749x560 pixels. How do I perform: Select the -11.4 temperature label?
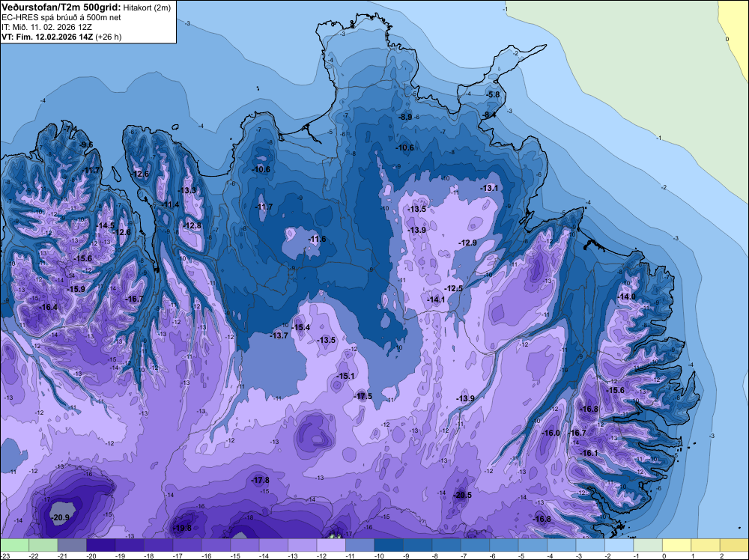pyautogui.click(x=170, y=205)
